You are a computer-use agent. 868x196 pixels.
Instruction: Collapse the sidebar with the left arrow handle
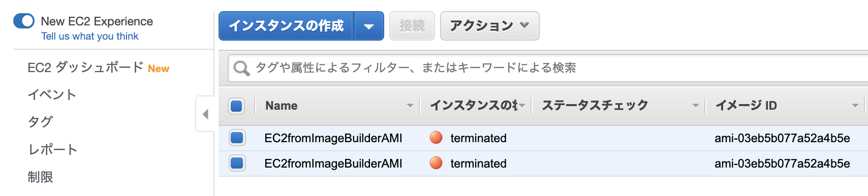coord(205,114)
